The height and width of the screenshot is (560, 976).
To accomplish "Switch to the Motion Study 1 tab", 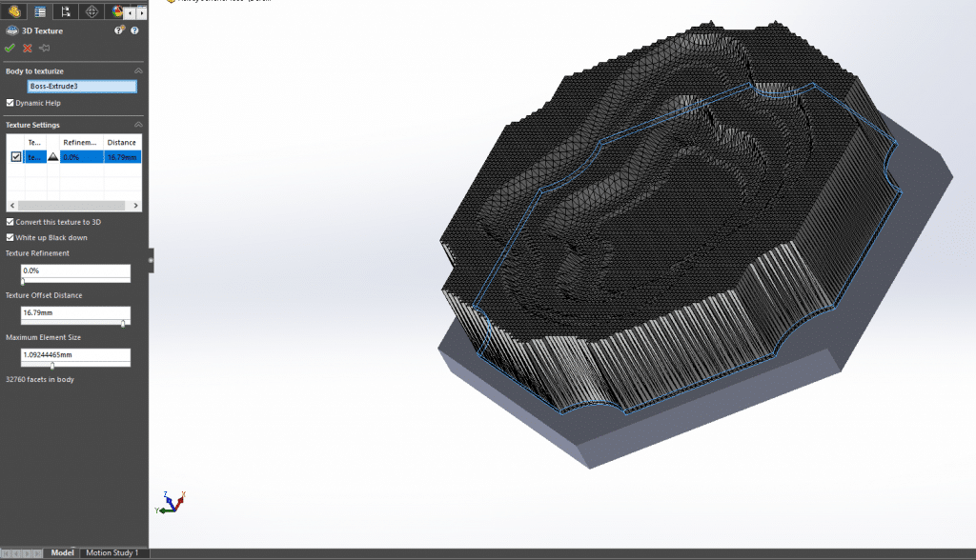I will click(112, 552).
